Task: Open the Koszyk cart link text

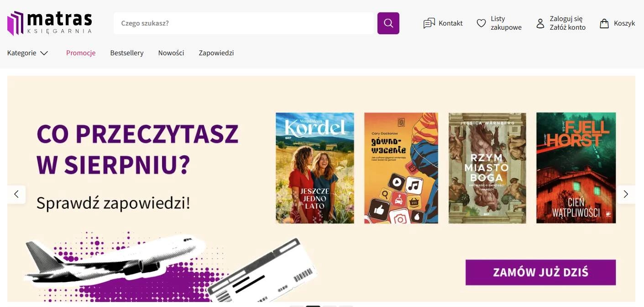Action: [624, 23]
